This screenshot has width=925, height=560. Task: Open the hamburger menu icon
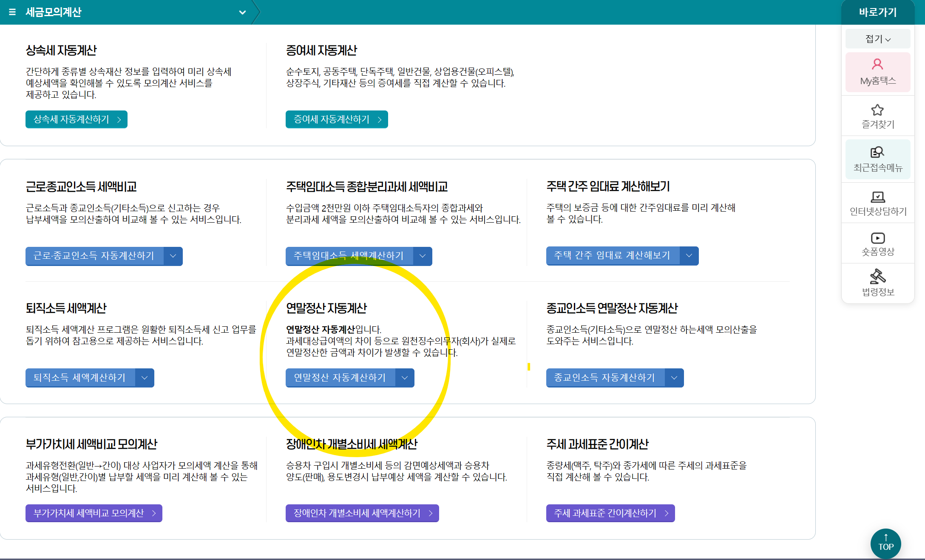pos(12,12)
